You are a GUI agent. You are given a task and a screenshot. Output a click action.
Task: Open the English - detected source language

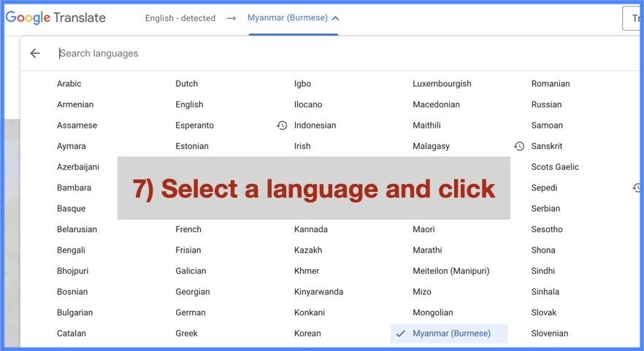pos(180,18)
